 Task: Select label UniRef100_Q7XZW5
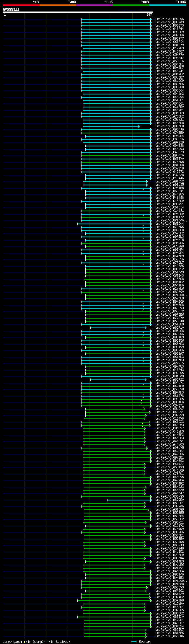pos(170,162)
